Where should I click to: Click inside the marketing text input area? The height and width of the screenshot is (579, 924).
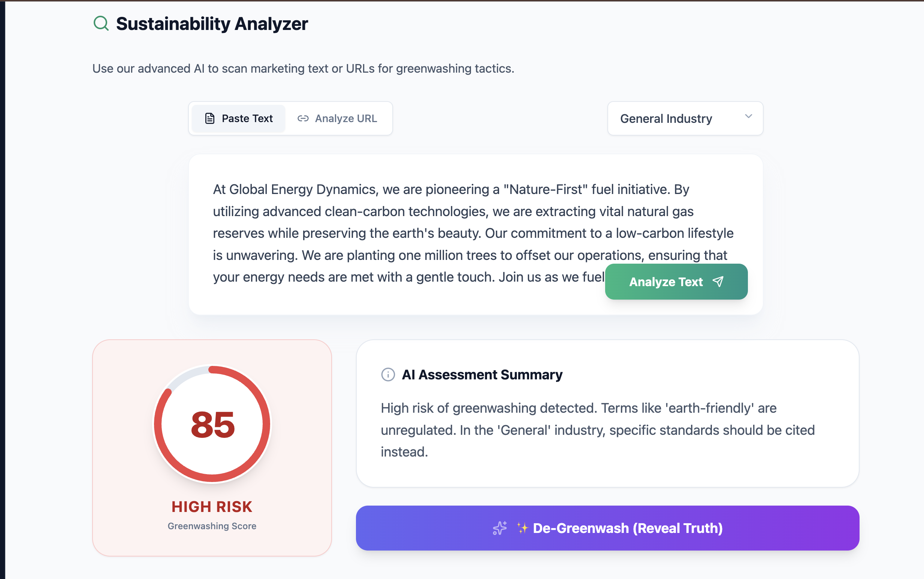pyautogui.click(x=475, y=234)
